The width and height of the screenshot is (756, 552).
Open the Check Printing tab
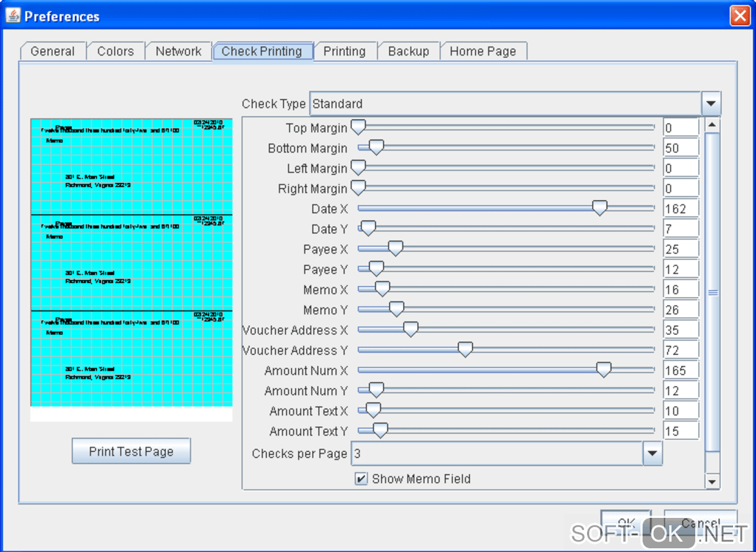pyautogui.click(x=262, y=51)
